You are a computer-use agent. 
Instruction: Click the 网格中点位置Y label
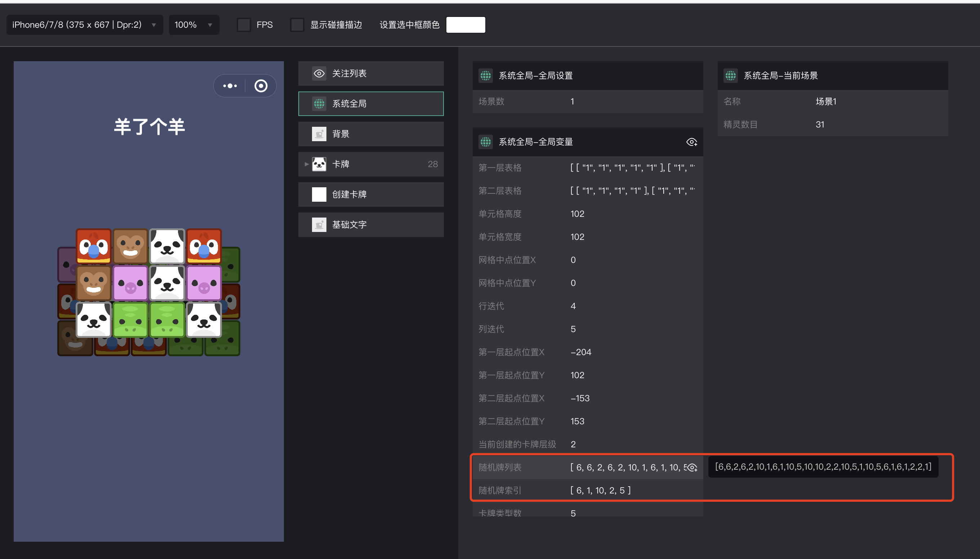pyautogui.click(x=507, y=283)
